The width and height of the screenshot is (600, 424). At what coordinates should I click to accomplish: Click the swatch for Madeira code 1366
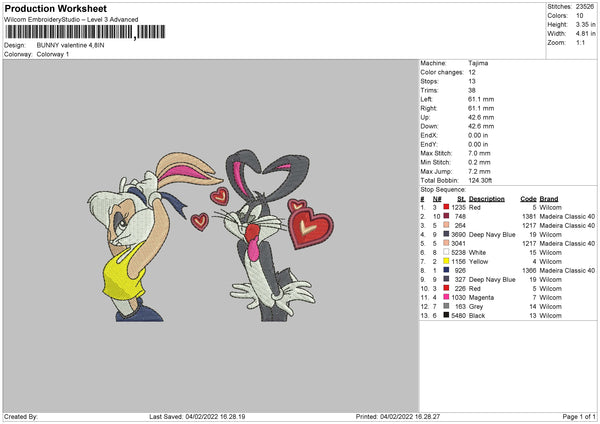point(446,270)
